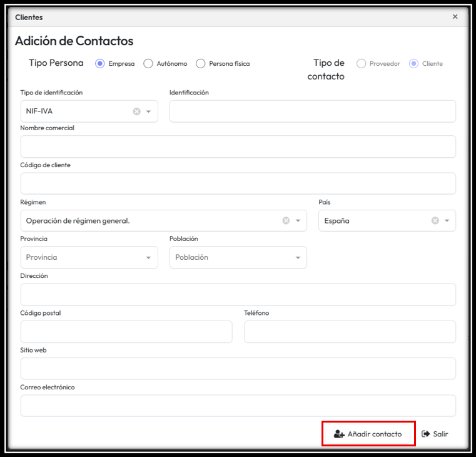Screen dimensions: 476x457
Task: Click the Teléfono input field
Action: point(350,332)
